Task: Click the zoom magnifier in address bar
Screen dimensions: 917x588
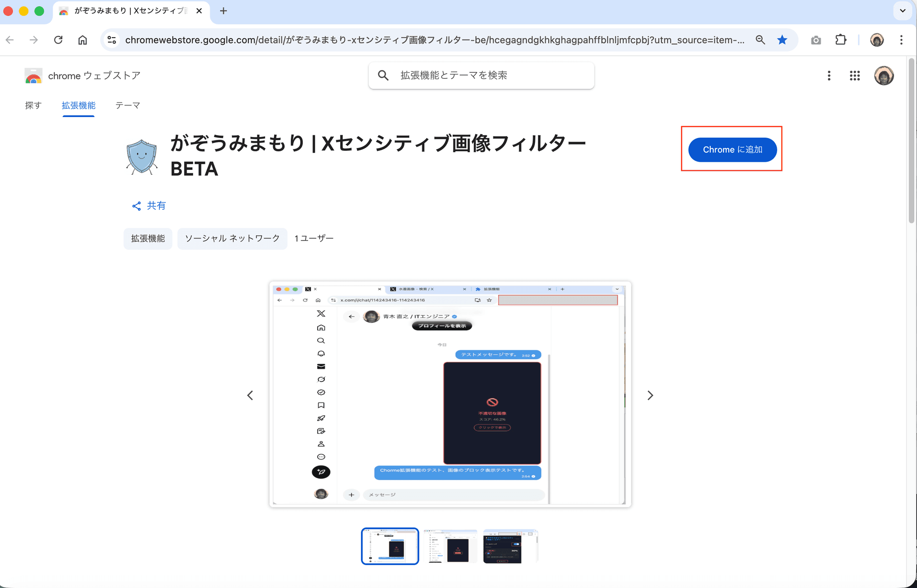Action: 760,40
